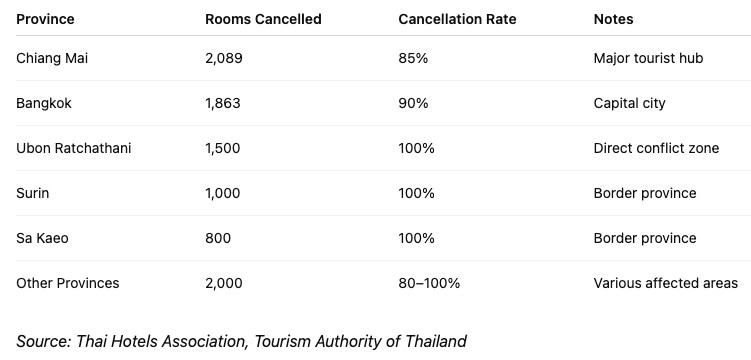
Task: Click the 2,089 rooms cancelled value
Action: click(x=224, y=58)
